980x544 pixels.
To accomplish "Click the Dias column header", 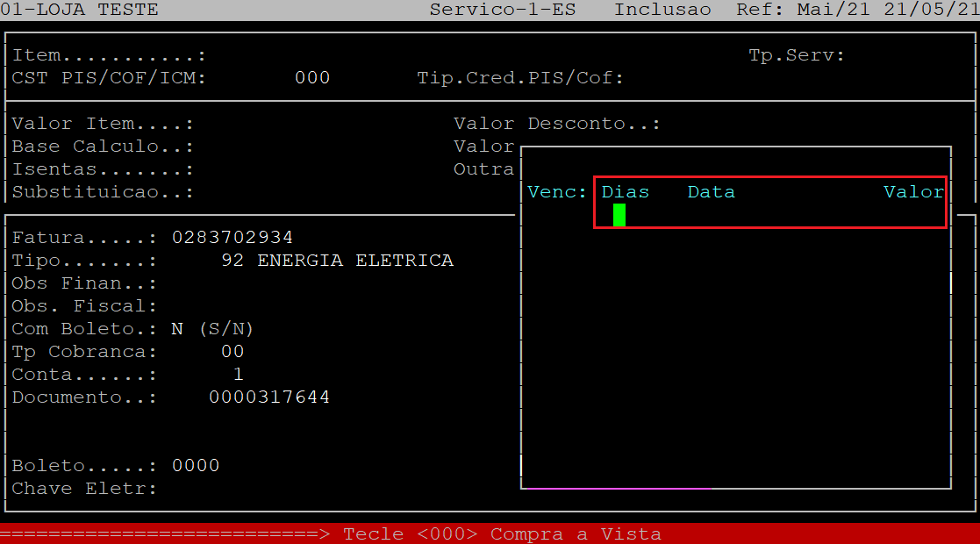I will (625, 192).
